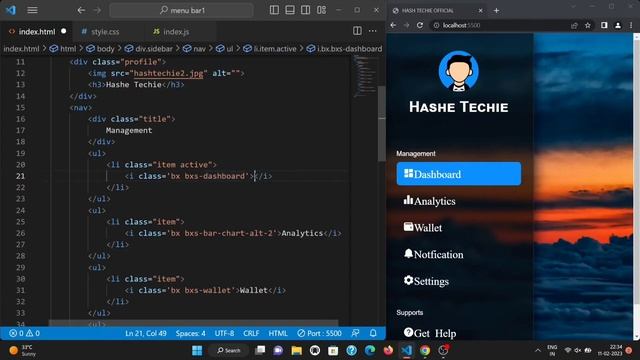Select Settings in the sidebar menu

coord(459,281)
